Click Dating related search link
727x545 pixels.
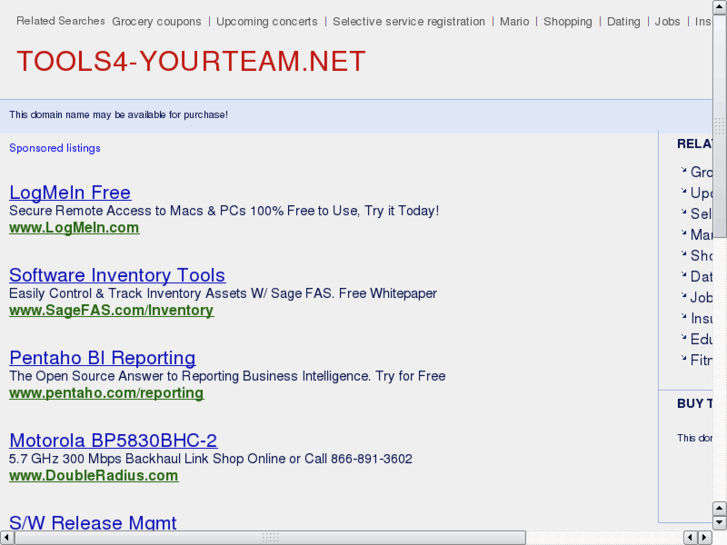(x=623, y=22)
